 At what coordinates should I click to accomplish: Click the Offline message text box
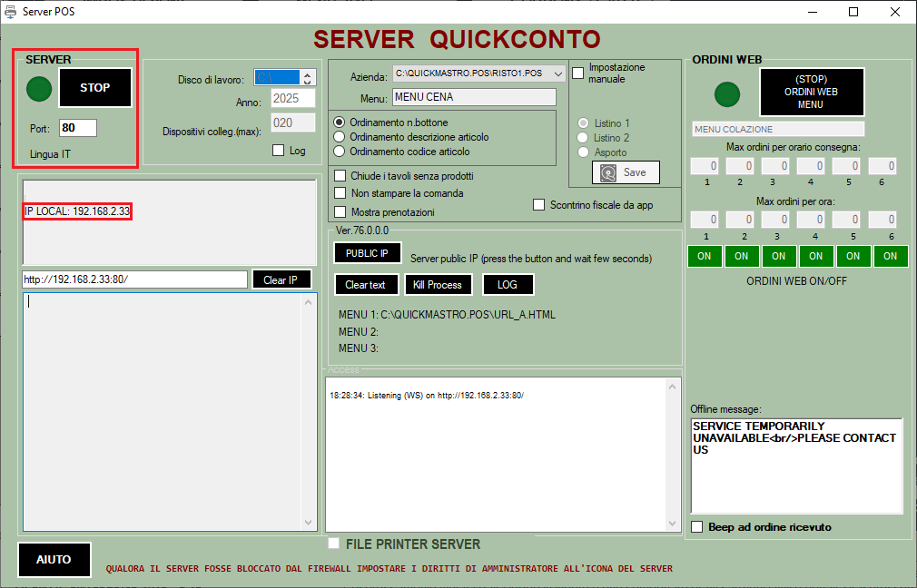tap(796, 465)
